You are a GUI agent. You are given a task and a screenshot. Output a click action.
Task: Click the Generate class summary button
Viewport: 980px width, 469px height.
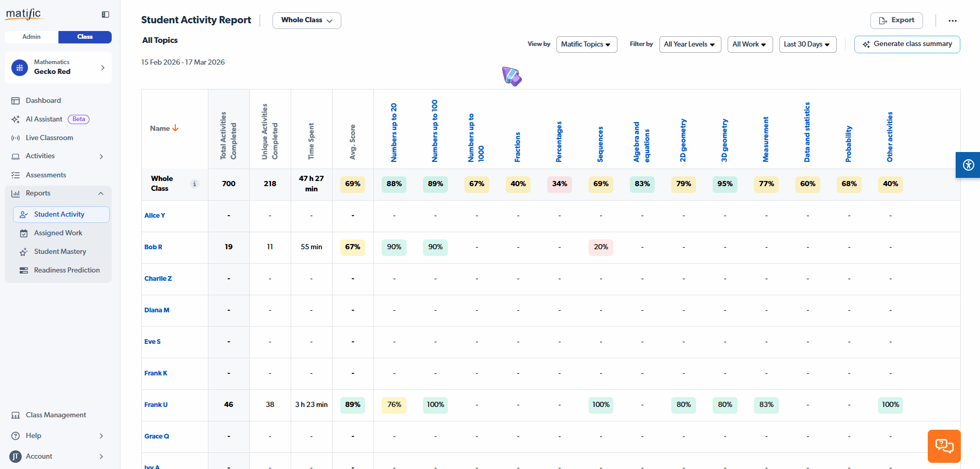tap(907, 44)
